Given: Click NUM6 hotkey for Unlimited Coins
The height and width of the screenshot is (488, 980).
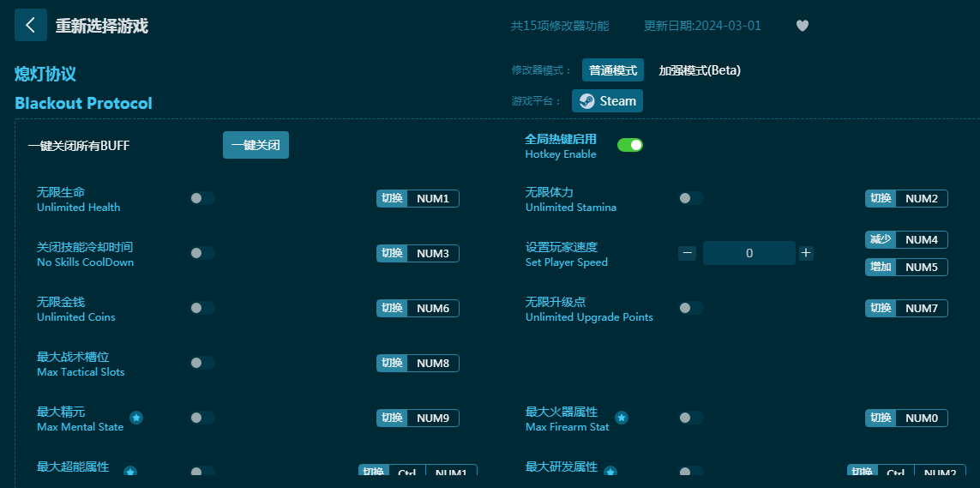Looking at the screenshot, I should coord(418,309).
